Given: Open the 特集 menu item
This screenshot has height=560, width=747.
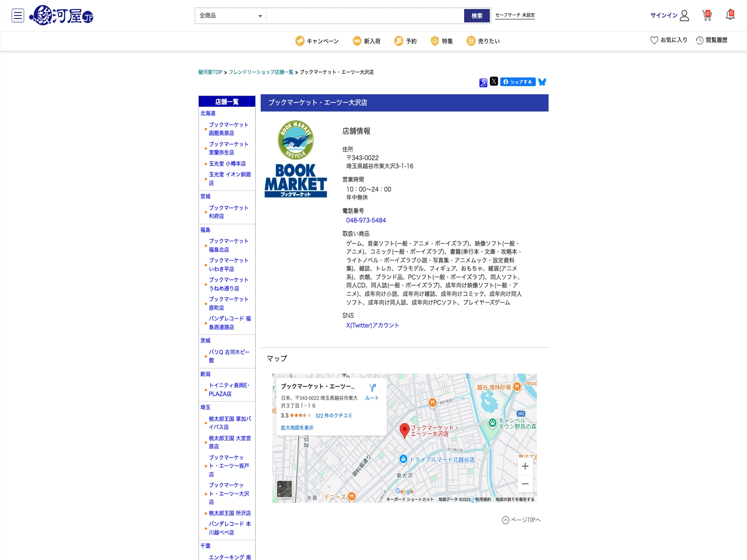Looking at the screenshot, I should coord(442,41).
